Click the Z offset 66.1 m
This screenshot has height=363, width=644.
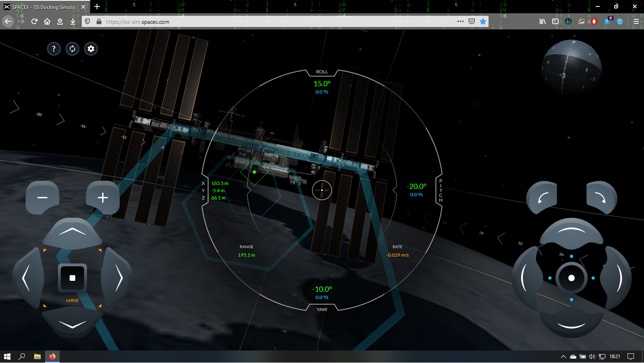click(x=219, y=198)
